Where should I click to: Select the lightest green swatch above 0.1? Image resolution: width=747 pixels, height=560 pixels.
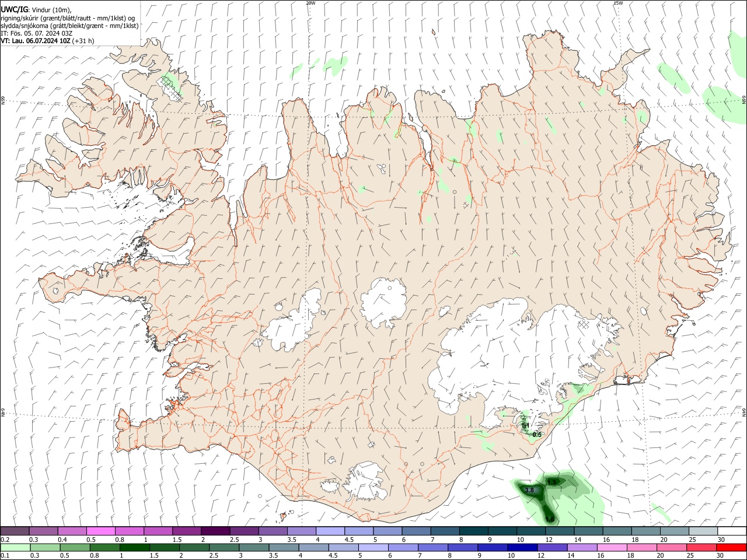15,547
